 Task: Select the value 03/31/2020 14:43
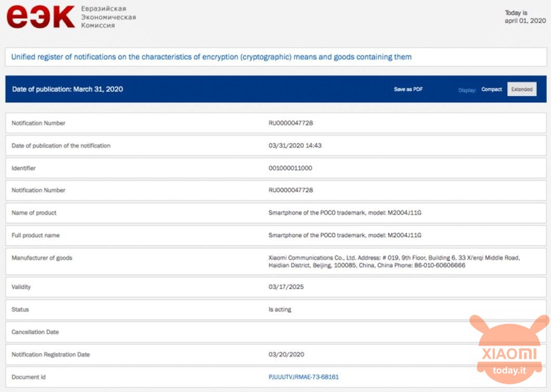(295, 145)
